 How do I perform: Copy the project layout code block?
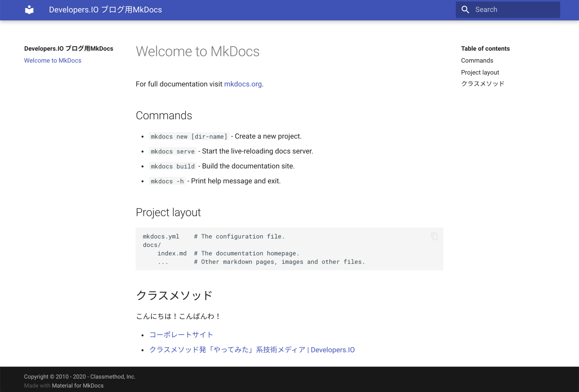[x=434, y=236]
